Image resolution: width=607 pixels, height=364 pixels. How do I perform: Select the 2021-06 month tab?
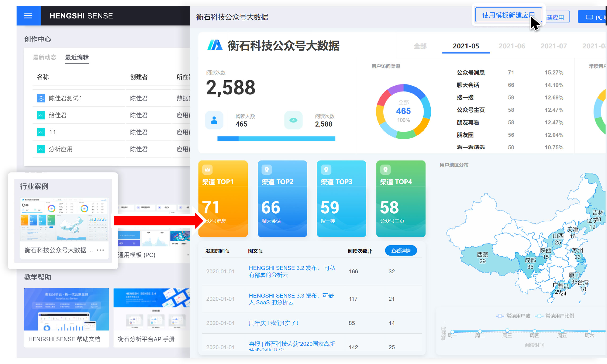[512, 46]
